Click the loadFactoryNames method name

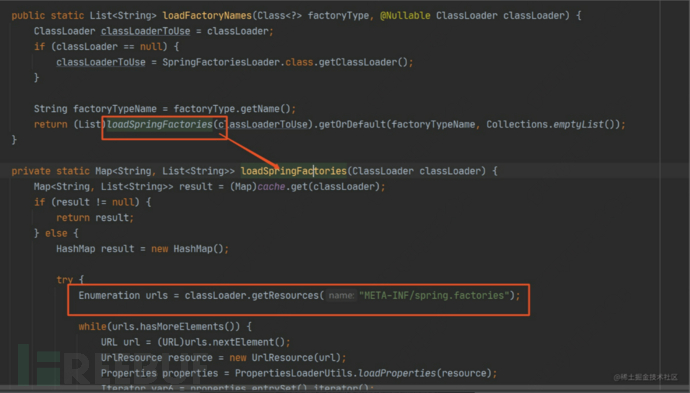(207, 16)
